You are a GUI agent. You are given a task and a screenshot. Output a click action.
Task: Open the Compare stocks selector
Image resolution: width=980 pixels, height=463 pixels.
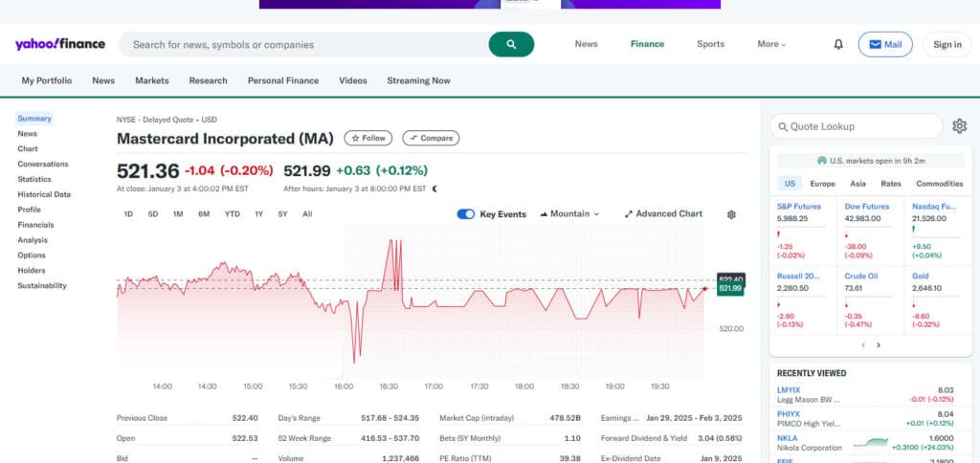click(431, 138)
